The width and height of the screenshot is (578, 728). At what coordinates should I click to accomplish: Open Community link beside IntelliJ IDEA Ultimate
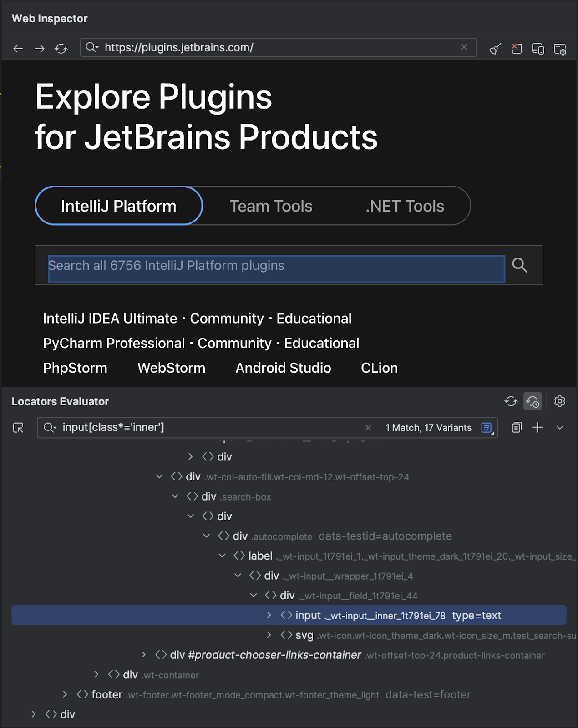pos(227,318)
